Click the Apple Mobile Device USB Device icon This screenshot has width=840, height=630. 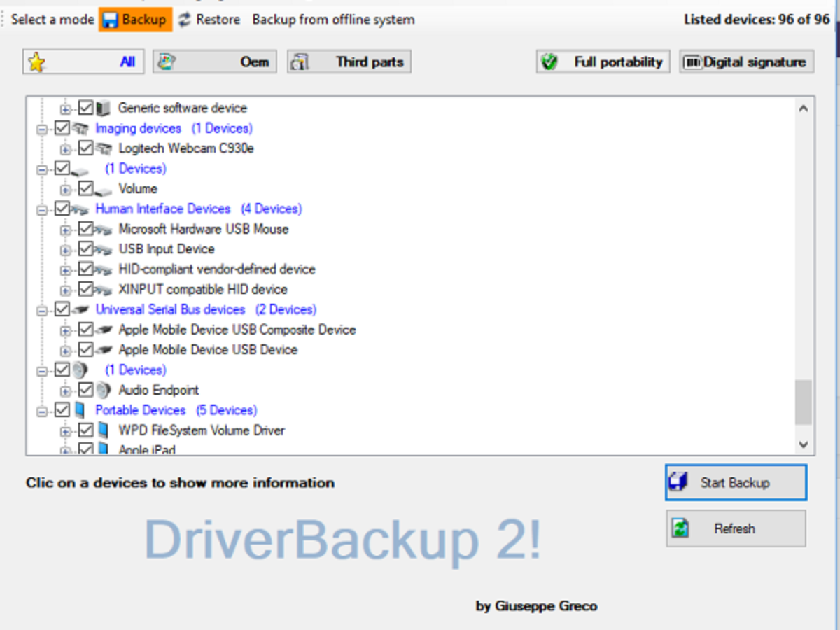104,350
